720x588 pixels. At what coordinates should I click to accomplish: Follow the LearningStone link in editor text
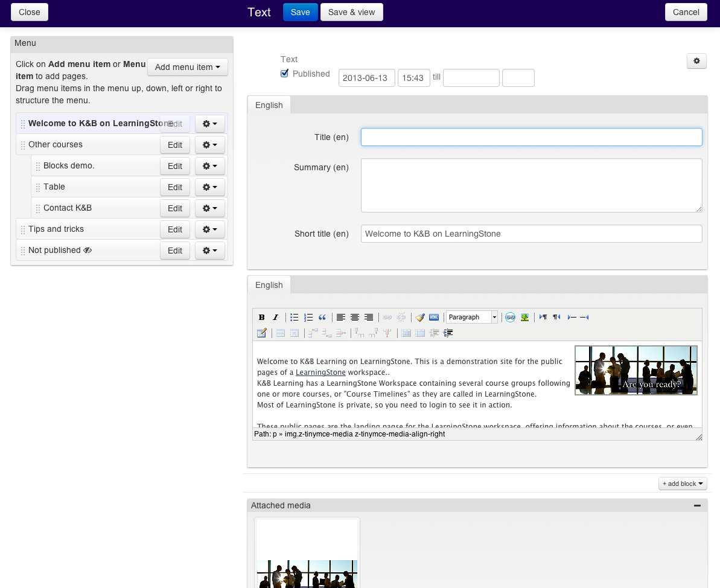click(320, 372)
